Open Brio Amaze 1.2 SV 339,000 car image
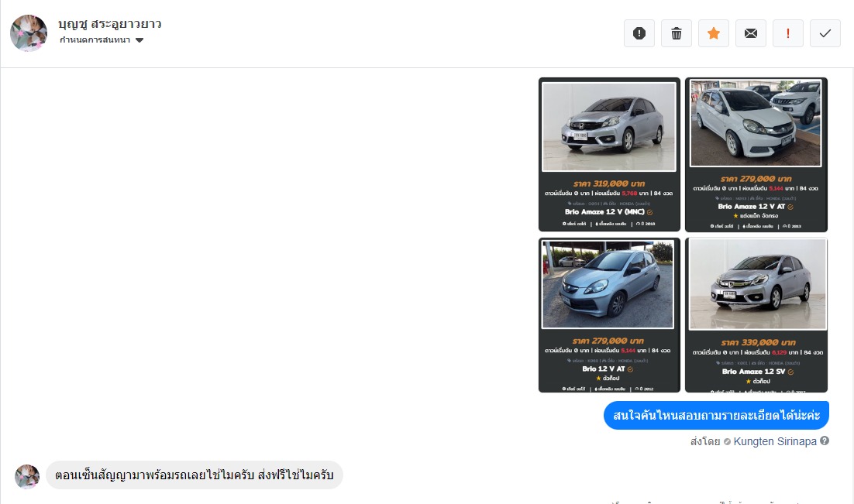The height and width of the screenshot is (504, 854). (x=756, y=315)
